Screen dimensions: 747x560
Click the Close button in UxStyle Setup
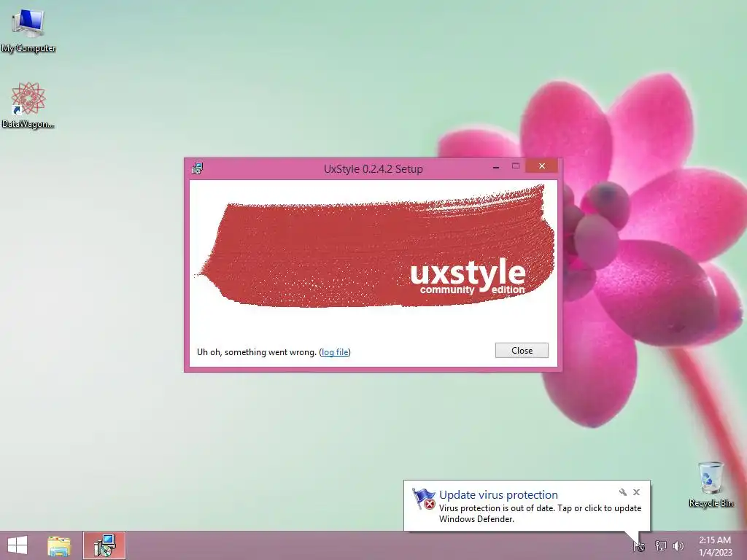tap(522, 351)
